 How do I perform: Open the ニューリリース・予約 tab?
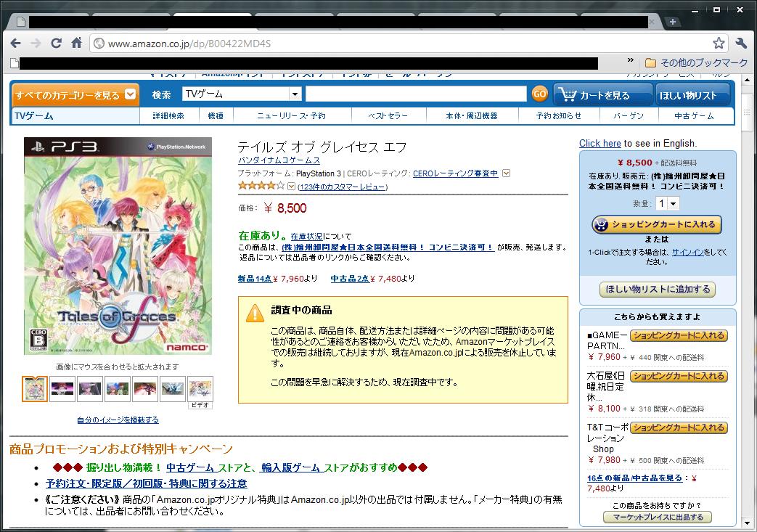click(x=292, y=116)
